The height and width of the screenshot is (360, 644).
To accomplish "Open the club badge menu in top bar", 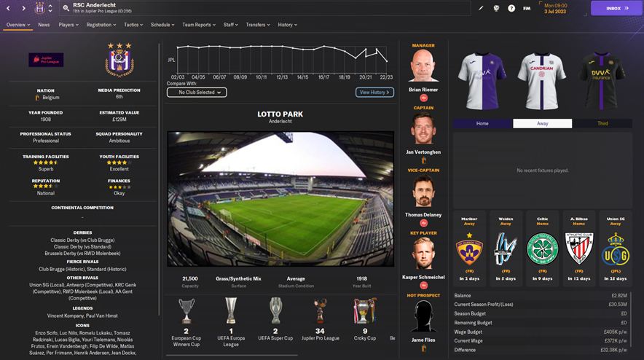I will 39,8.
